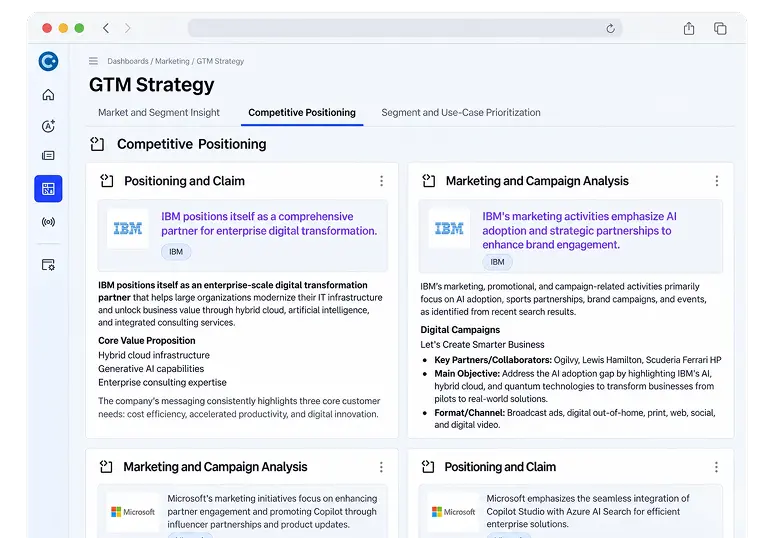This screenshot has height=538, width=774.
Task: Click IBM tag in Marketing and Campaign card
Action: coord(498,262)
